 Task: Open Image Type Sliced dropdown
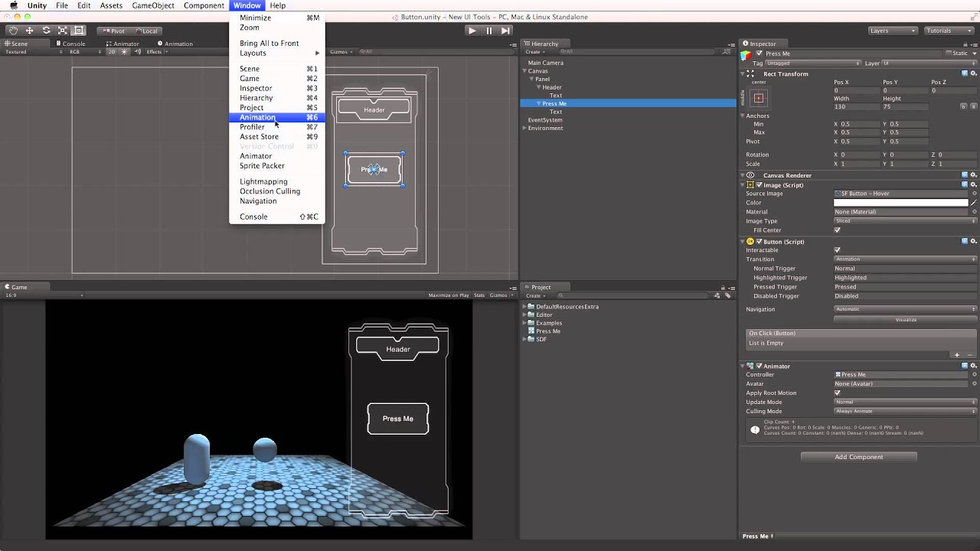(906, 221)
